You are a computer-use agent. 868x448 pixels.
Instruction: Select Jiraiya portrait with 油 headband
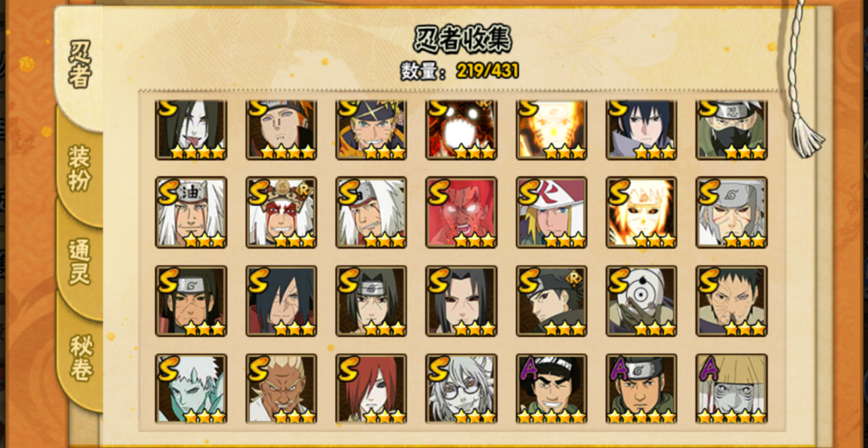click(x=191, y=212)
